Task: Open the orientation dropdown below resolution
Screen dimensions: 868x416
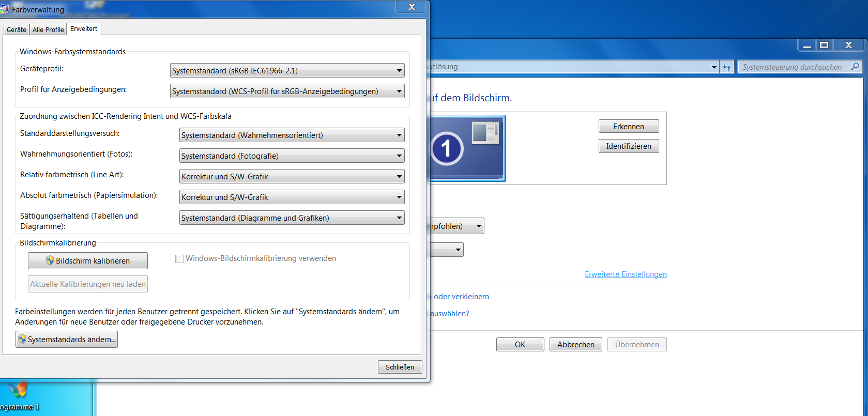Action: point(447,250)
